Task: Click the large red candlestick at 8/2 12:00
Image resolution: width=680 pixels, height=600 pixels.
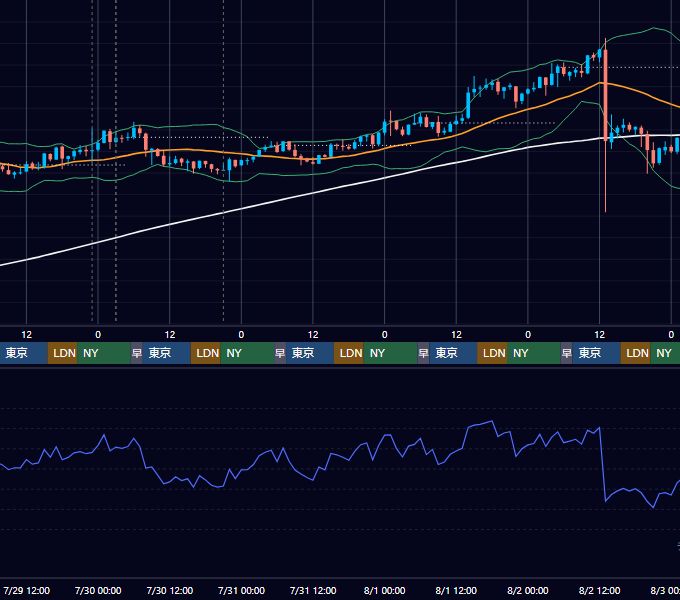Action: pyautogui.click(x=605, y=95)
